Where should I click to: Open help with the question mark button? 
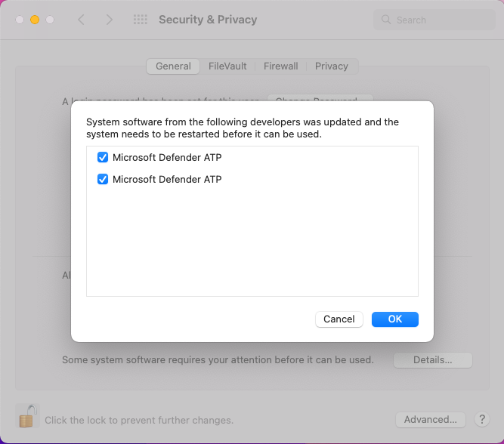[x=482, y=419]
